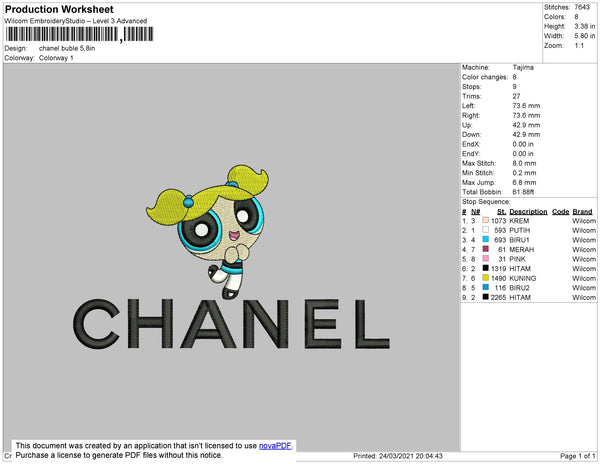Click the embroidered Bubbles character design
Image resolution: width=600 pixels, height=464 pixels.
click(x=207, y=232)
